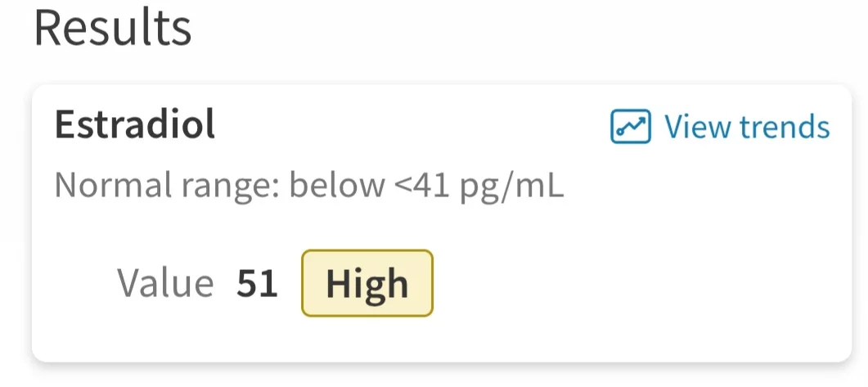
Task: Click the word below in normal range
Action: [x=336, y=187]
